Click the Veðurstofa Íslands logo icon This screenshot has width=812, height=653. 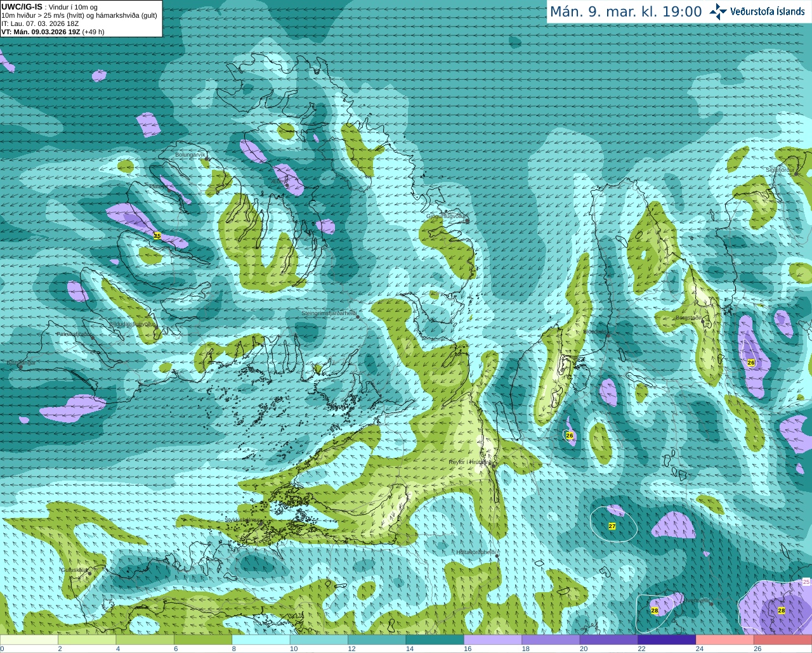point(717,11)
